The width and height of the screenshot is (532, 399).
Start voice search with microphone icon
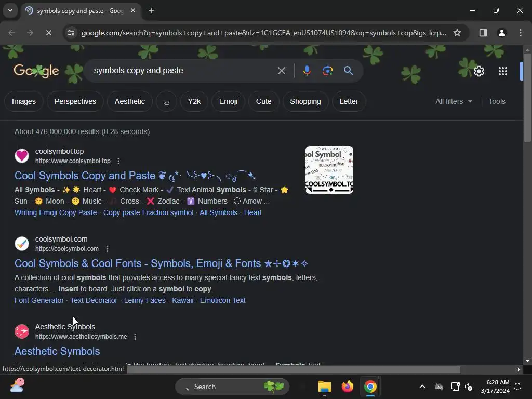[307, 71]
